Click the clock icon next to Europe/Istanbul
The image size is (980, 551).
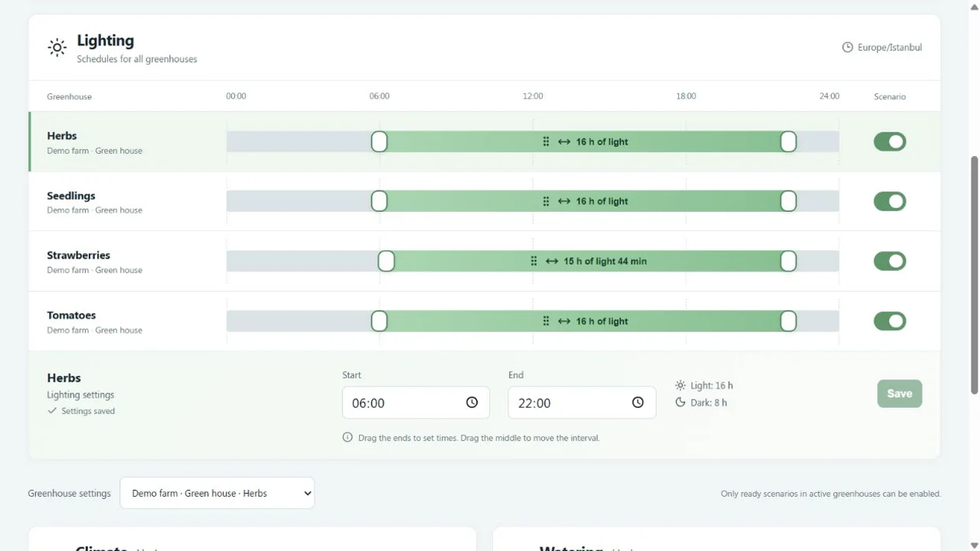pyautogui.click(x=848, y=47)
